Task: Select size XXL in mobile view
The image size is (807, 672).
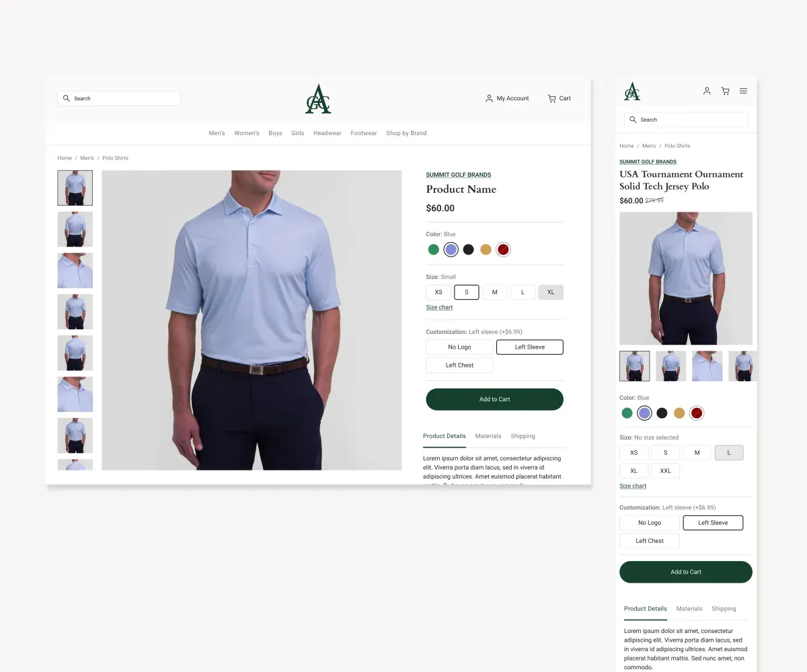Action: (665, 471)
